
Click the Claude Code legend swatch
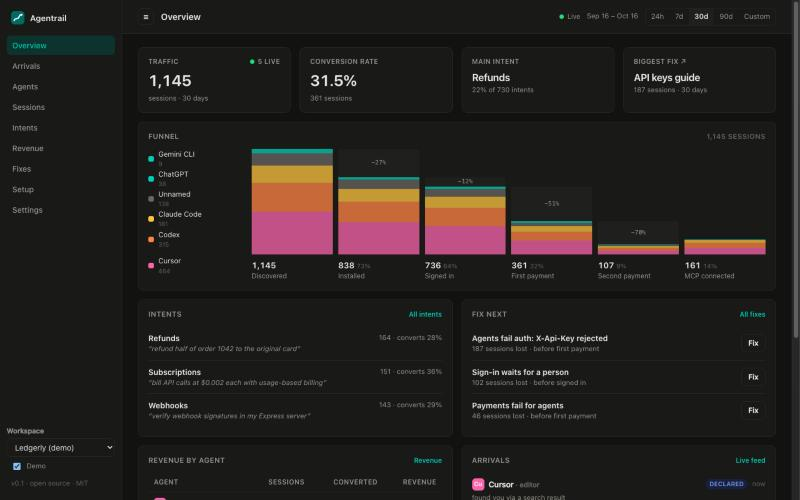(x=151, y=219)
